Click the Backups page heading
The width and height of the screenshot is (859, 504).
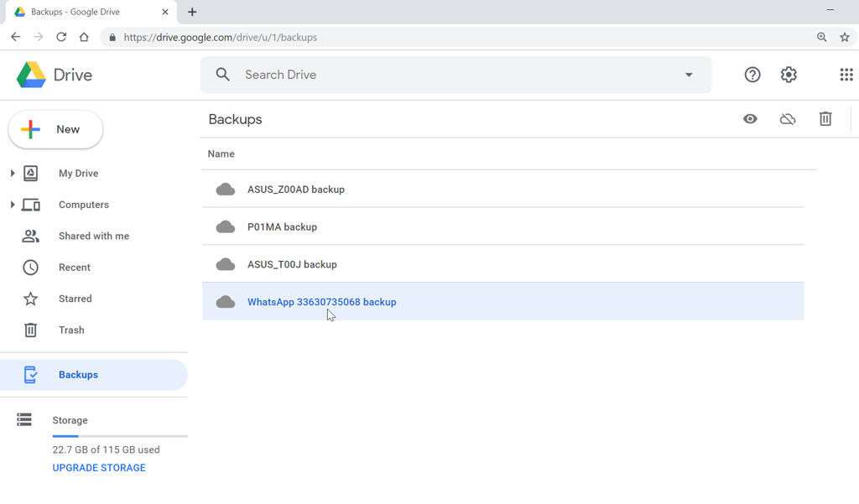coord(235,119)
